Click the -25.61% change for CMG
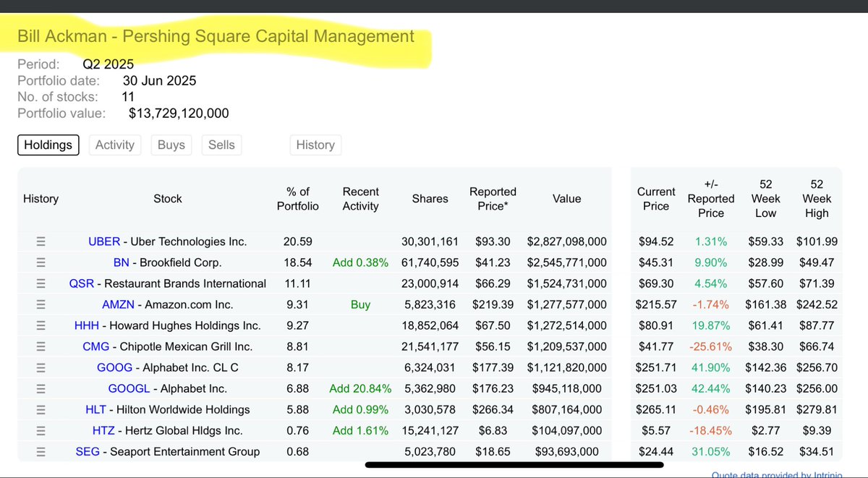868x478 pixels. point(710,346)
